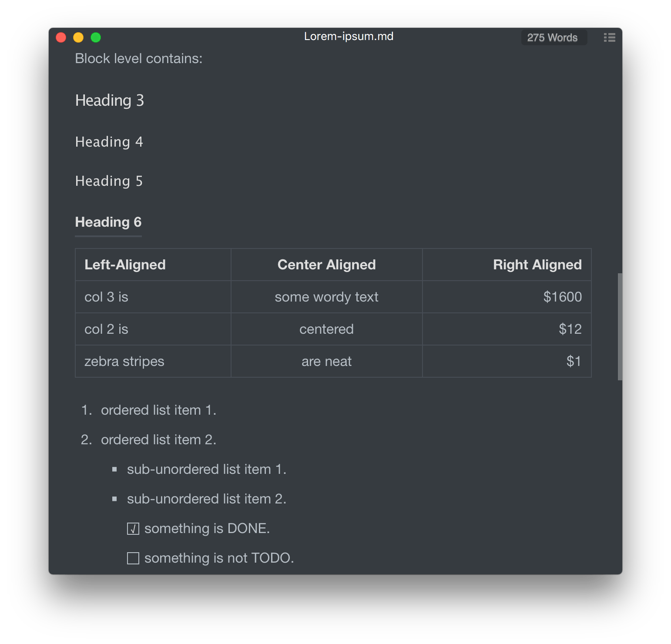This screenshot has height=644, width=671.
Task: Maximize the window with green button
Action: click(96, 37)
